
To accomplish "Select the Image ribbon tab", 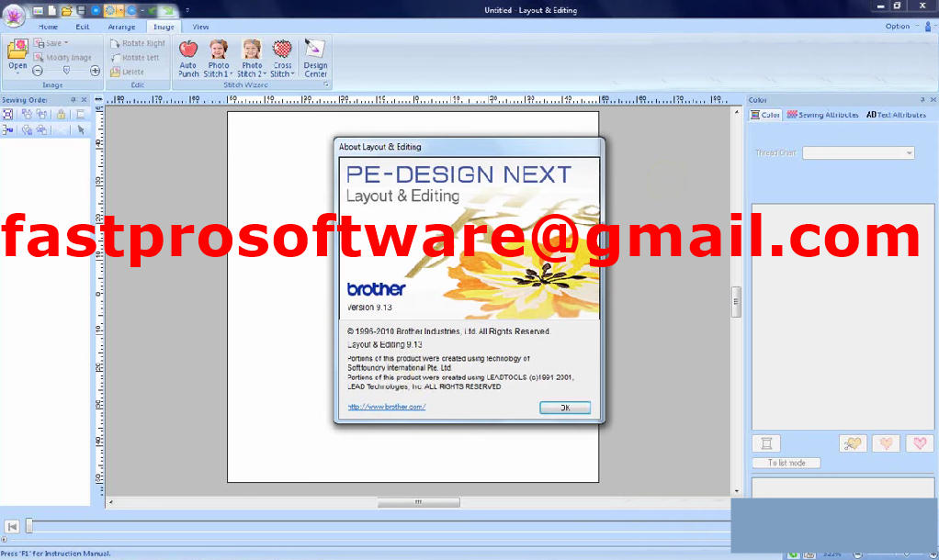I will (x=164, y=27).
